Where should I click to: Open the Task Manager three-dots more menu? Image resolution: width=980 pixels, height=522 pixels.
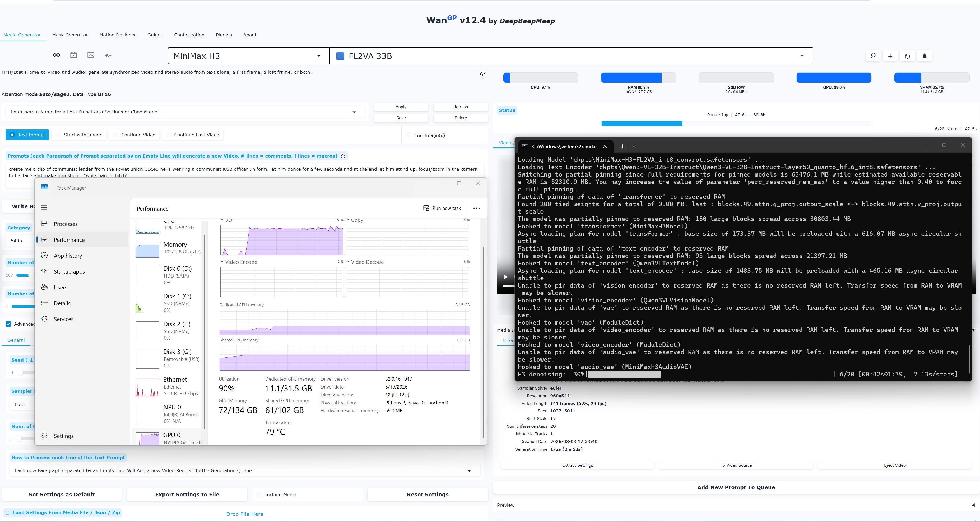coord(476,208)
